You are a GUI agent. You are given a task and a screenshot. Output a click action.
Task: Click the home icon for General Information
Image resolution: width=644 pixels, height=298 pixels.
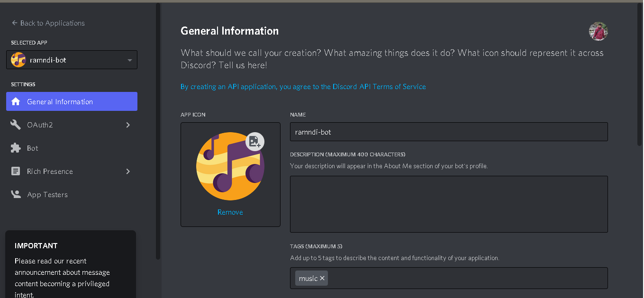coord(16,101)
